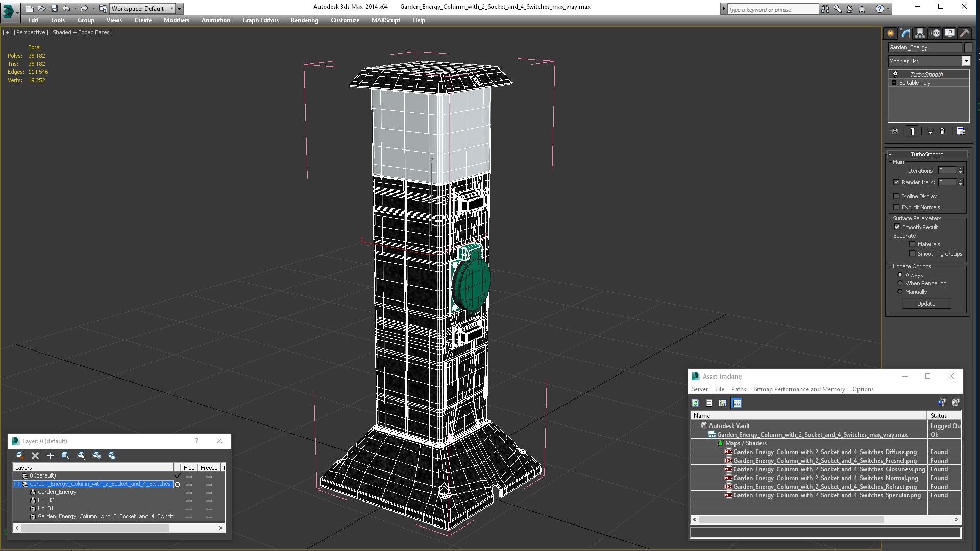Viewport: 980px width, 551px height.
Task: Open Bitmap Performance and Memory menu
Action: point(799,389)
